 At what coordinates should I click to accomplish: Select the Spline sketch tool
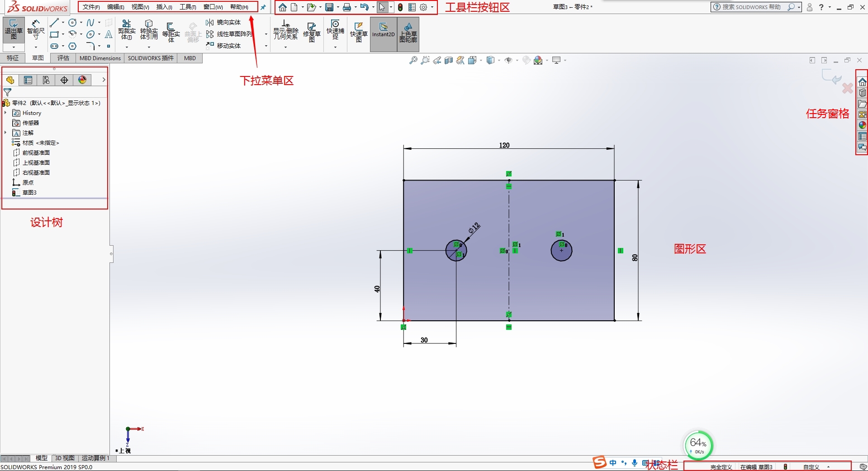90,23
